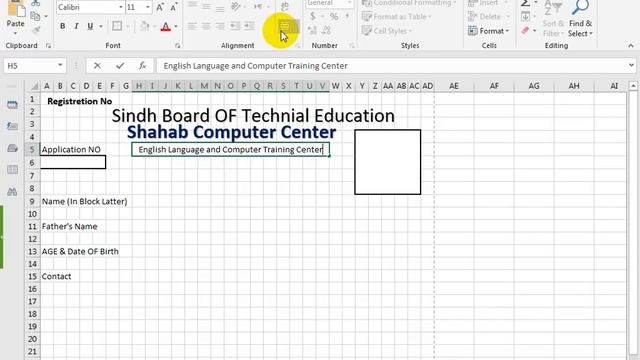Click the Insert Function fx icon
This screenshot has width=640, height=360.
point(142,66)
